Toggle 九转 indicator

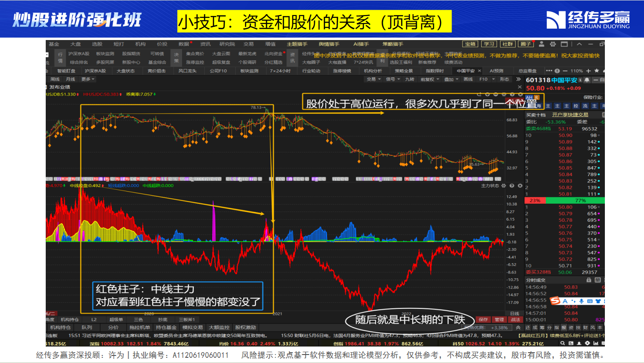click(x=410, y=79)
